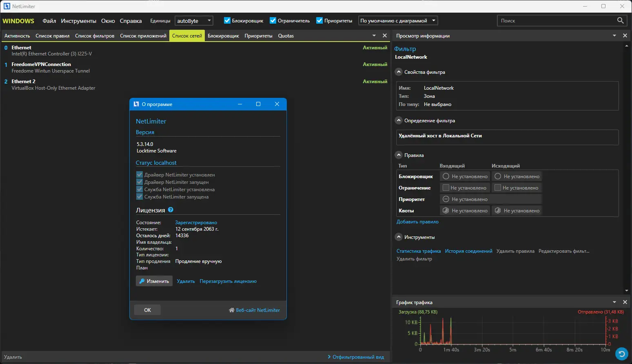Close the Info view panel
Image resolution: width=632 pixels, height=364 pixels.
[625, 36]
